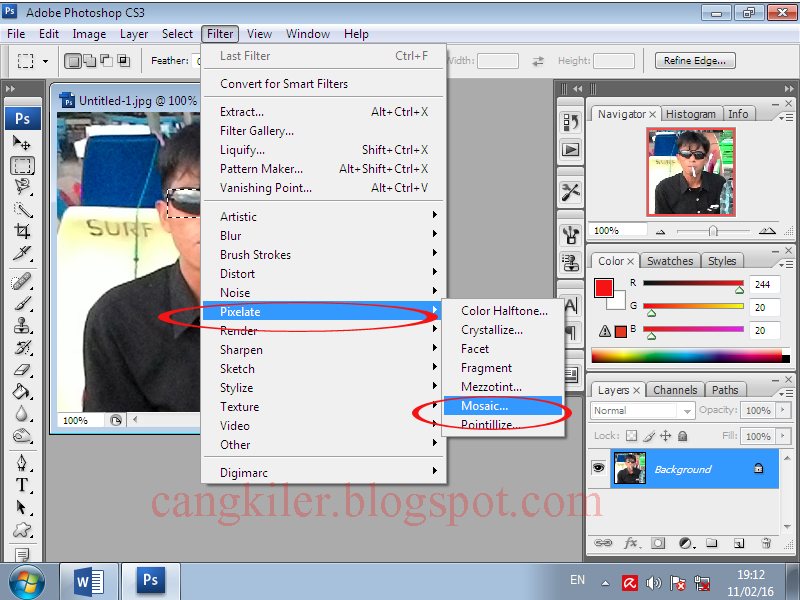
Task: Select the Rectangular Marquee tool
Action: [x=22, y=165]
